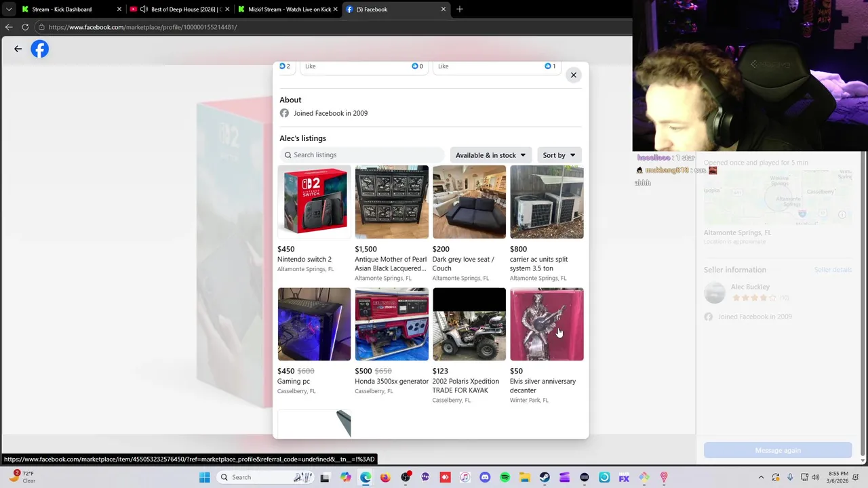Click the $1,500 price text
This screenshot has width=868, height=488.
click(x=366, y=249)
